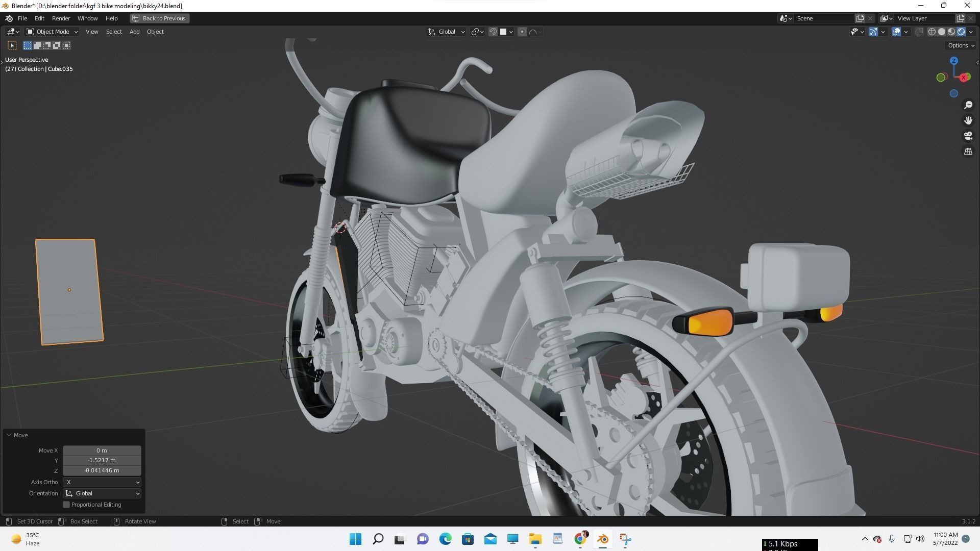Enable Toggle X-Ray in the viewport header
The width and height of the screenshot is (980, 551).
click(x=919, y=32)
